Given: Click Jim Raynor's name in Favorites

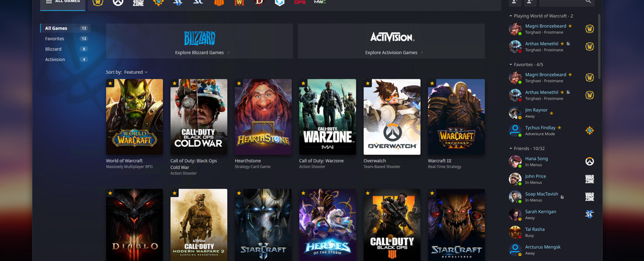Looking at the screenshot, I should point(536,110).
